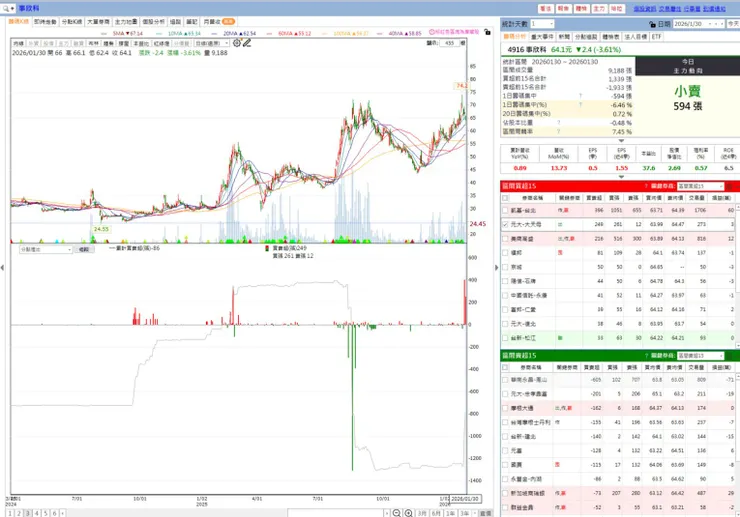740x517 pixels.
Task: Click left edge panel collapse arrow
Action: point(2,268)
